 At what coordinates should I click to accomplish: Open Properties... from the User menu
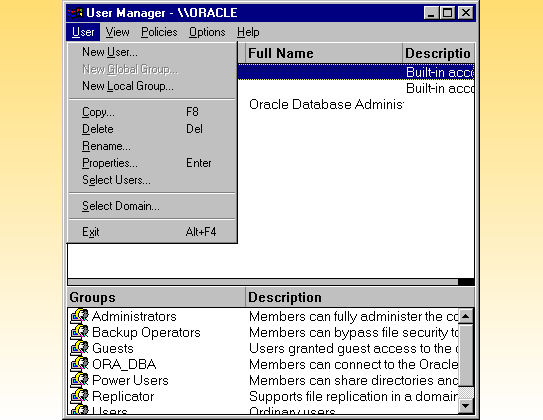click(x=152, y=163)
